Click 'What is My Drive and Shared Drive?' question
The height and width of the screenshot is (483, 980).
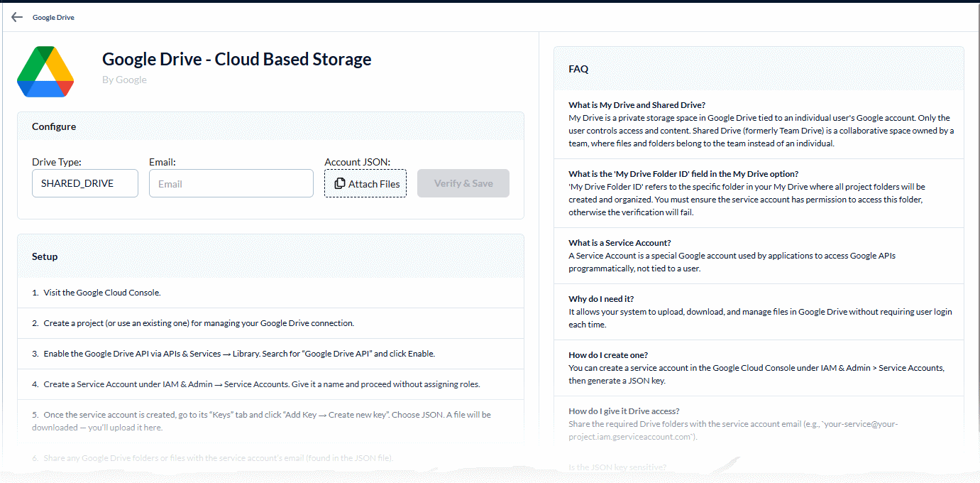pos(637,105)
